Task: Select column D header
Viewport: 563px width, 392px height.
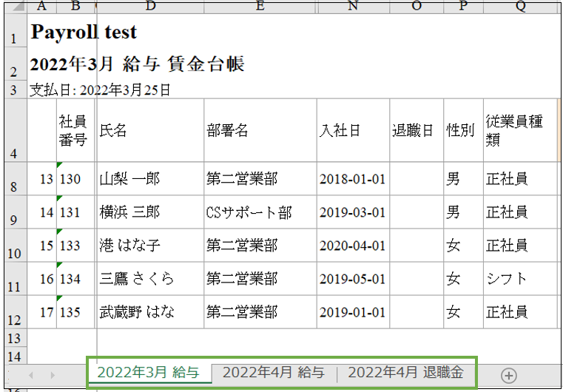Action: coord(150,7)
